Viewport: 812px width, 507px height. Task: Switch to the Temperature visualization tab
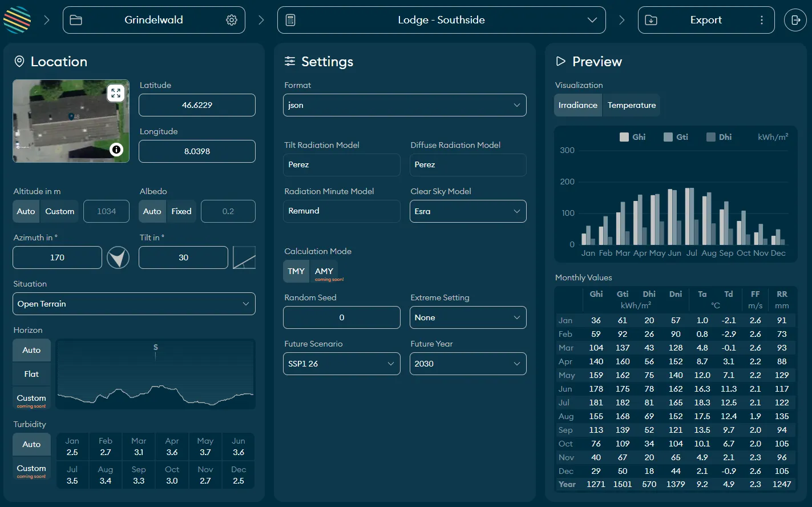pos(632,105)
